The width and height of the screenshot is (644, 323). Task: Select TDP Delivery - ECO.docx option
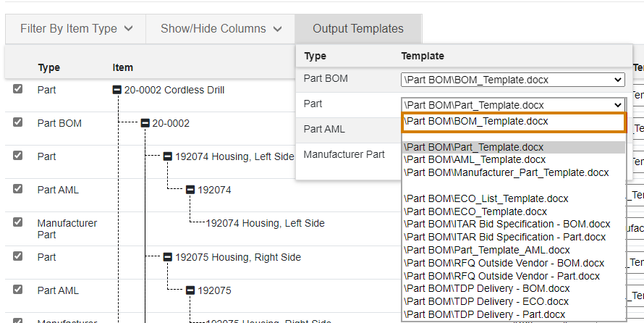click(x=486, y=301)
